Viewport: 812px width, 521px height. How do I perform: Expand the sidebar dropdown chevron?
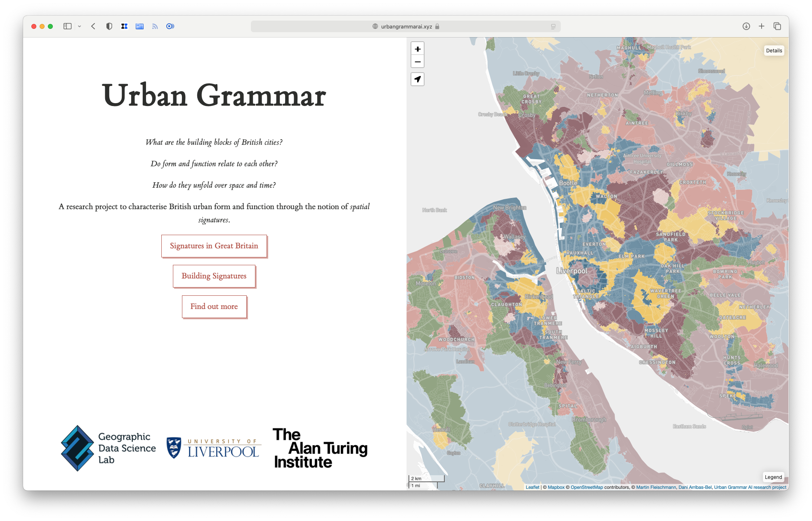pyautogui.click(x=80, y=26)
